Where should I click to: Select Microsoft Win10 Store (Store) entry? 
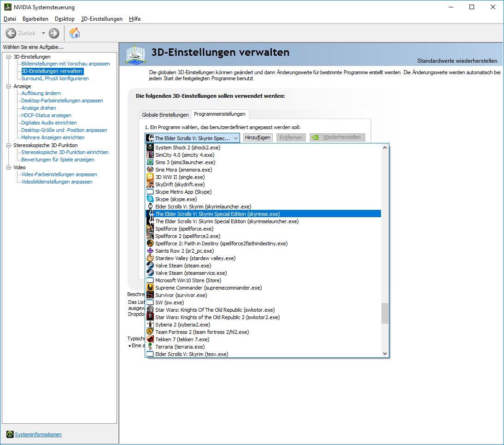[x=264, y=280]
